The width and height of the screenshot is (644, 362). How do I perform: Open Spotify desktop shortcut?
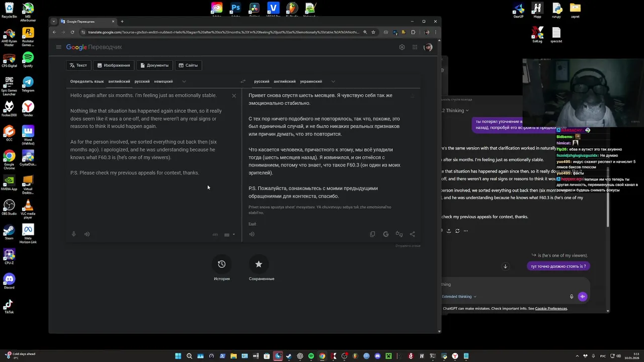[28, 59]
